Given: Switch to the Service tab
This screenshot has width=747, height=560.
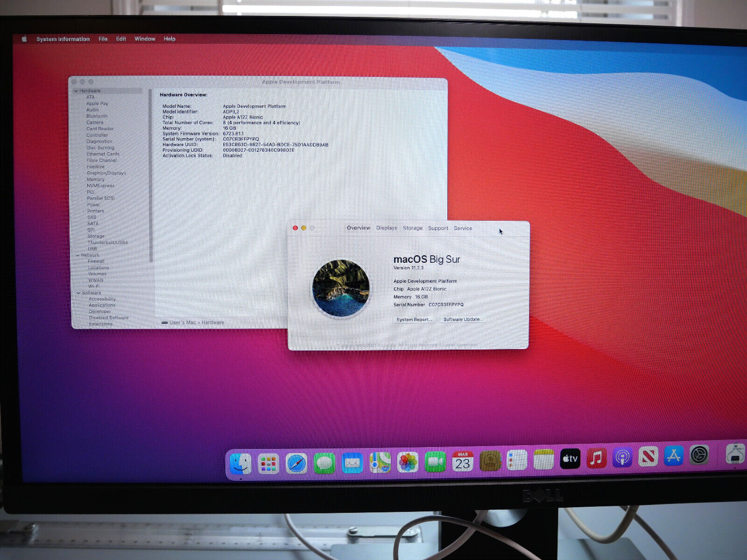Looking at the screenshot, I should pyautogui.click(x=463, y=228).
